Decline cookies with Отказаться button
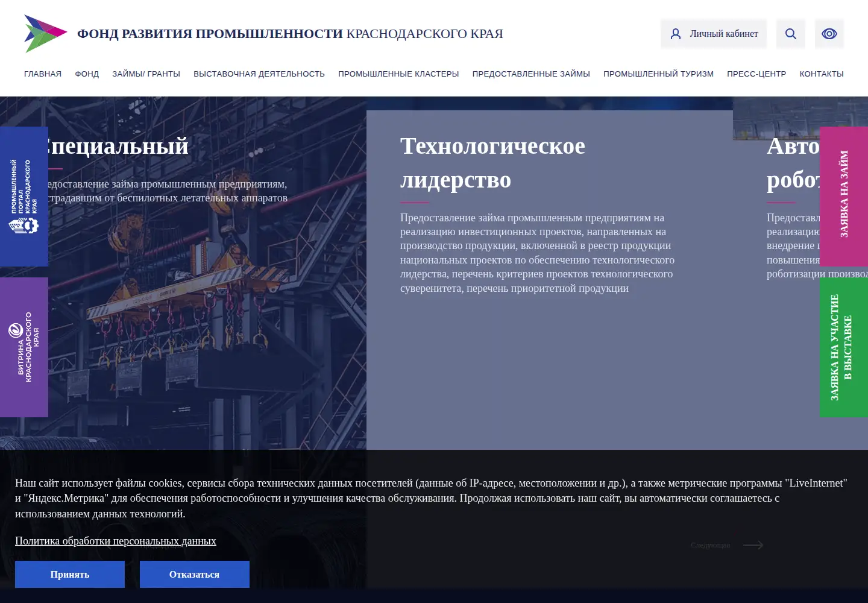Viewport: 868px width, 603px height. point(195,574)
